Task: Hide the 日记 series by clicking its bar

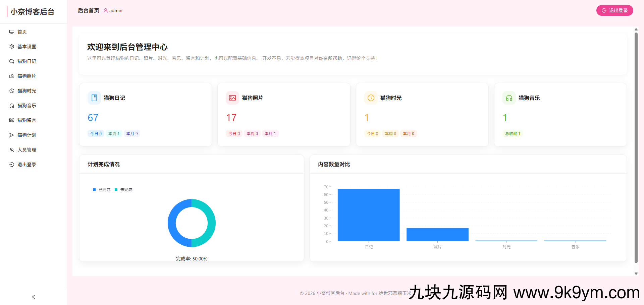Action: (x=369, y=215)
